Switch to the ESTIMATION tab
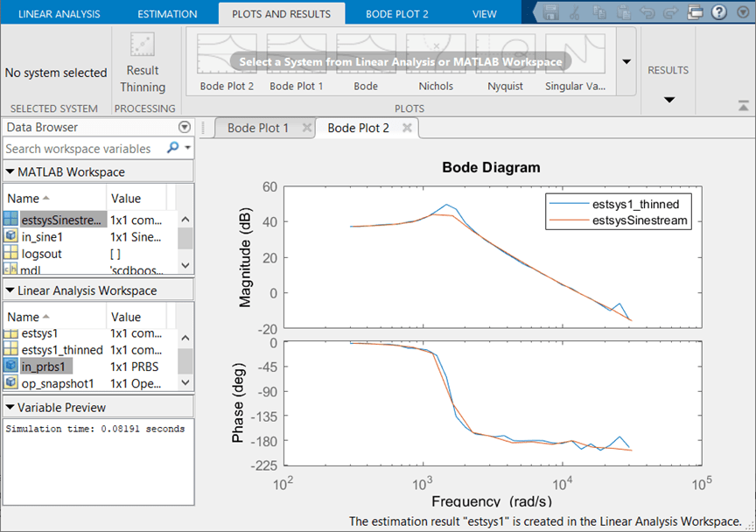This screenshot has height=532, width=756. pos(167,14)
